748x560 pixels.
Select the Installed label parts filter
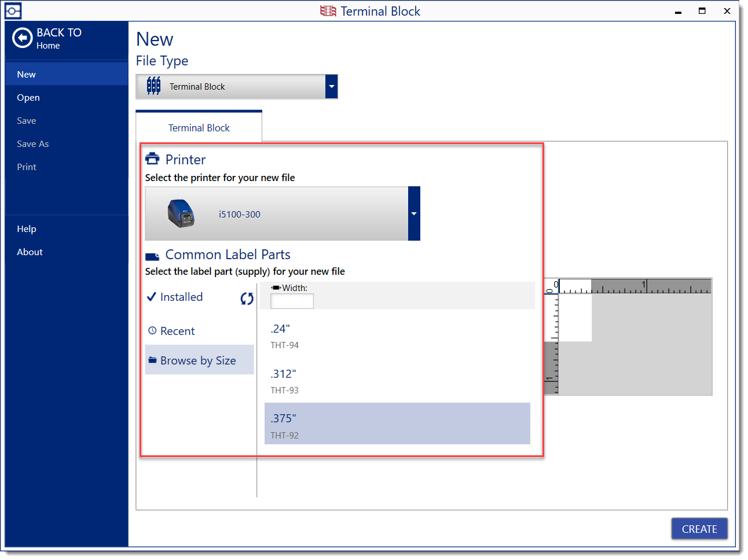pyautogui.click(x=181, y=297)
